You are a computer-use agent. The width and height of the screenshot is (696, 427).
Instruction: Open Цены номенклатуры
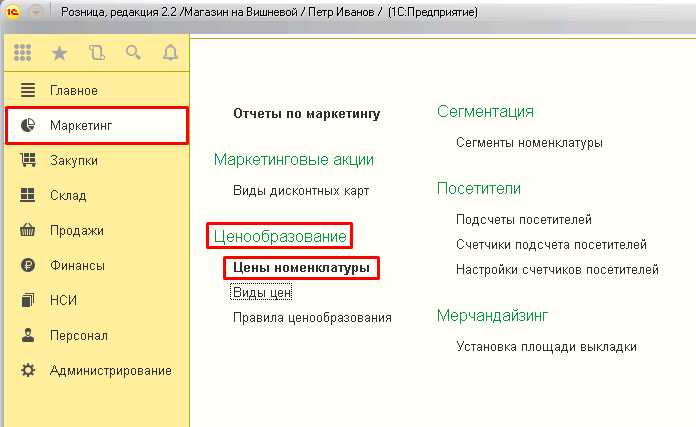[x=301, y=268]
